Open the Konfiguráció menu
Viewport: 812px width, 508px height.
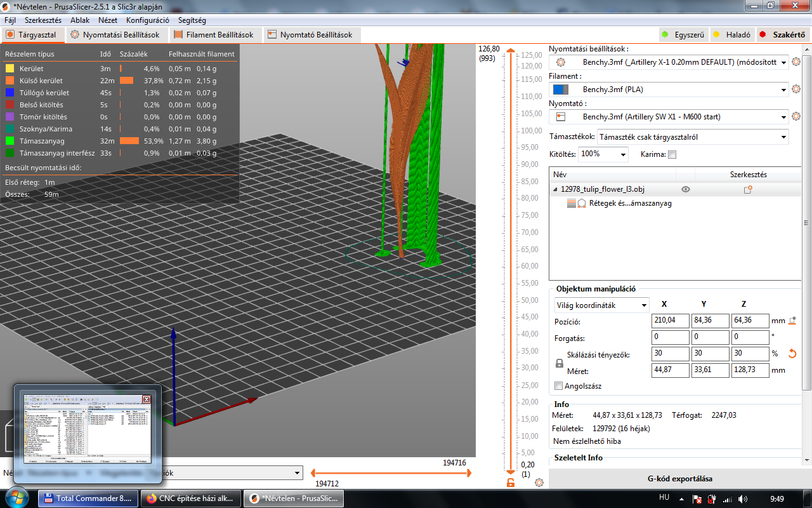(x=147, y=20)
